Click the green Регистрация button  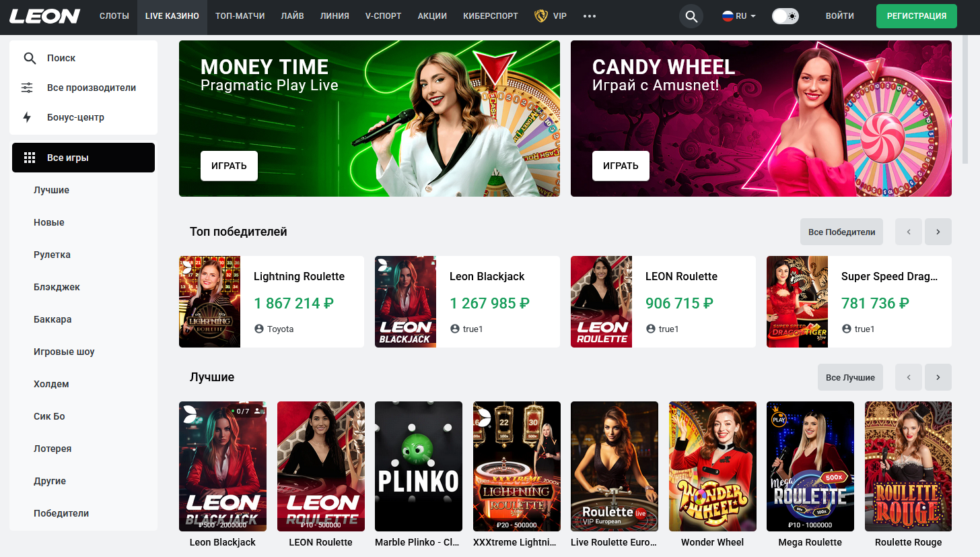pos(917,16)
